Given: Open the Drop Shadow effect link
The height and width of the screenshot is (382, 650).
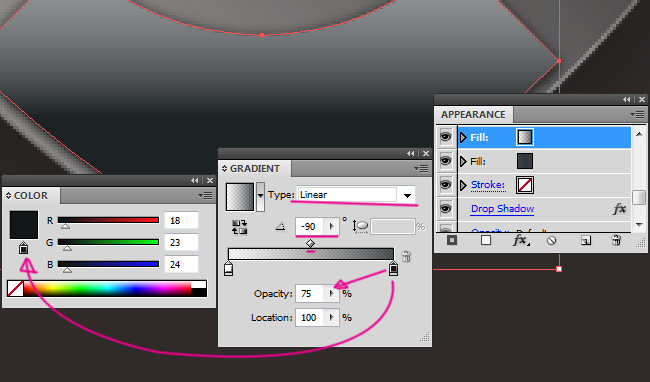Looking at the screenshot, I should click(x=502, y=208).
